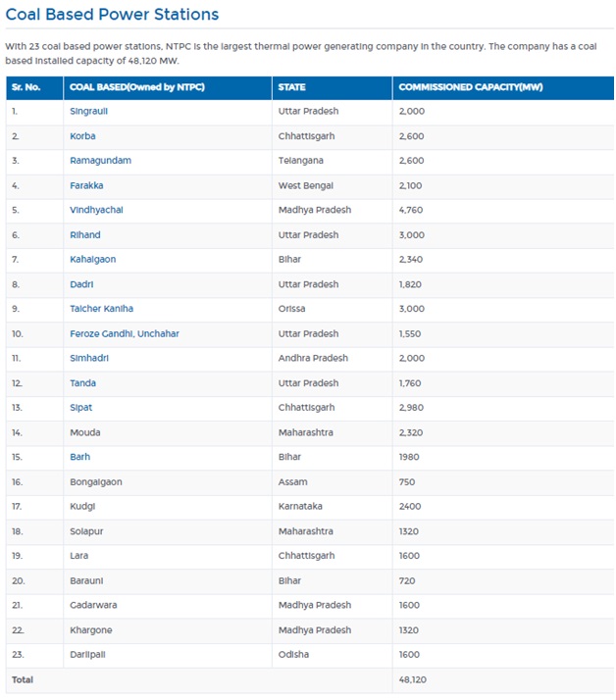Click the Feroze Gandhi, Unchahar link
Viewport: 616px width, 700px height.
tap(125, 333)
